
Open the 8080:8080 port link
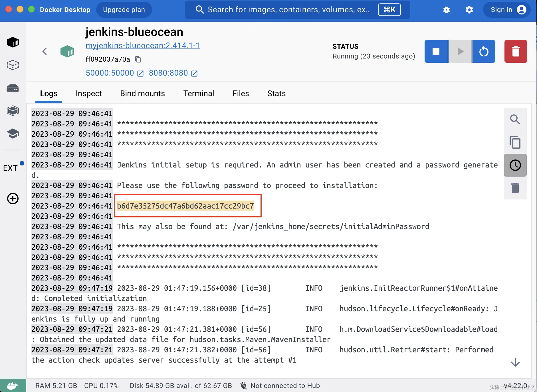(168, 73)
